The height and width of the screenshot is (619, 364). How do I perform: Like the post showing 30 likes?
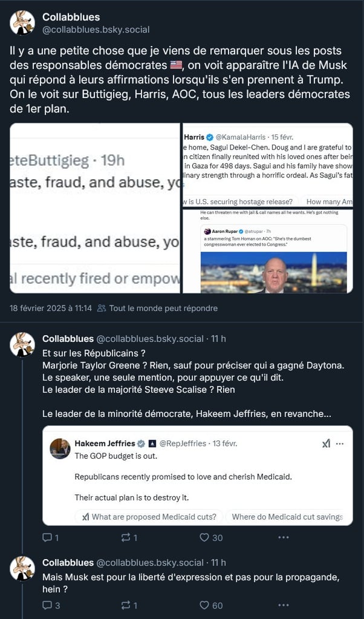tap(204, 537)
